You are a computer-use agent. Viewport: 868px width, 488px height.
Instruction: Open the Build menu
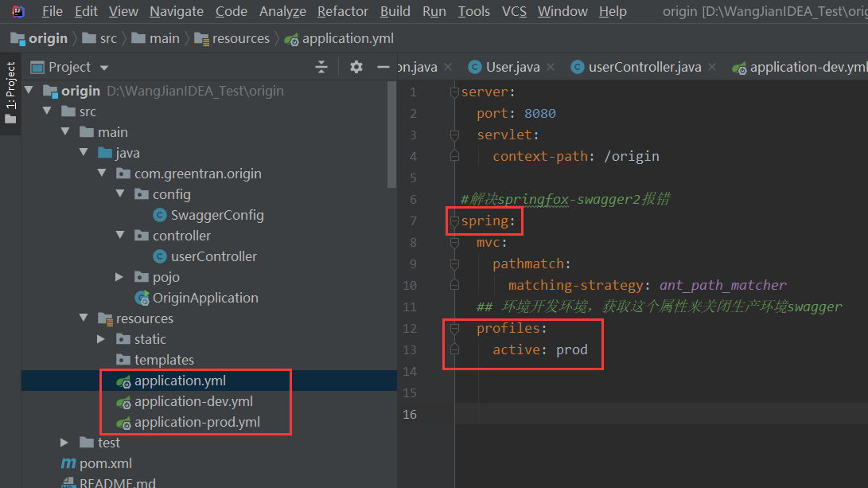coord(395,11)
